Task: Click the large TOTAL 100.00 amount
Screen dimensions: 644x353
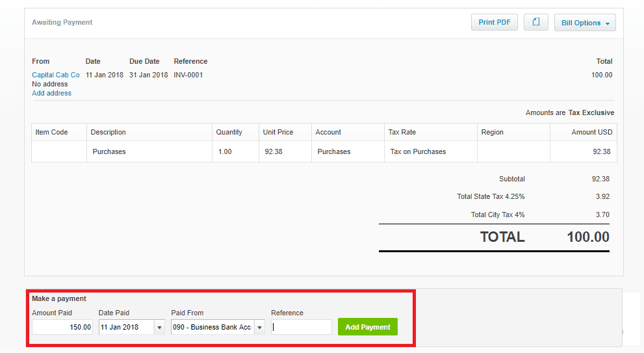Action: pyautogui.click(x=588, y=237)
